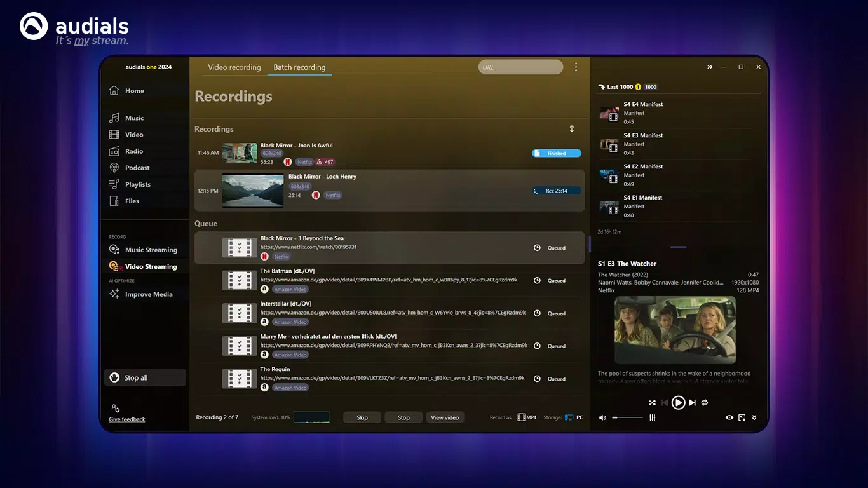Screen dimensions: 868x488
Task: Click the URL input field
Action: point(520,67)
